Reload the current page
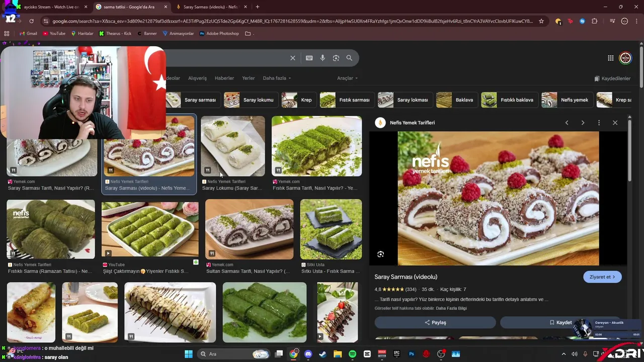 point(31,21)
